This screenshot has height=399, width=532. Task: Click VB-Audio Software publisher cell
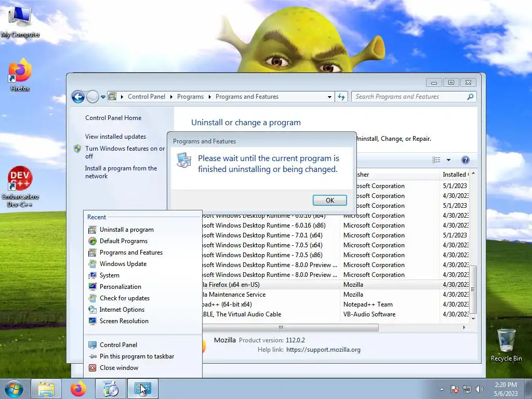click(369, 314)
